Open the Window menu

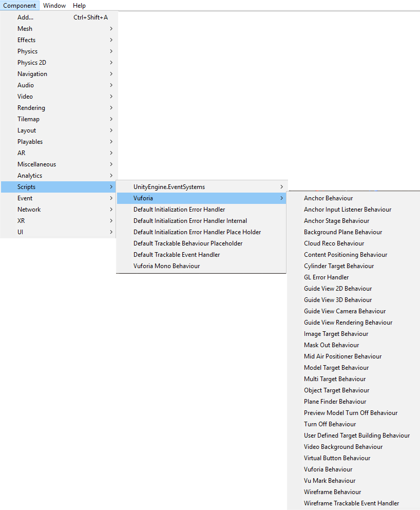click(x=54, y=6)
